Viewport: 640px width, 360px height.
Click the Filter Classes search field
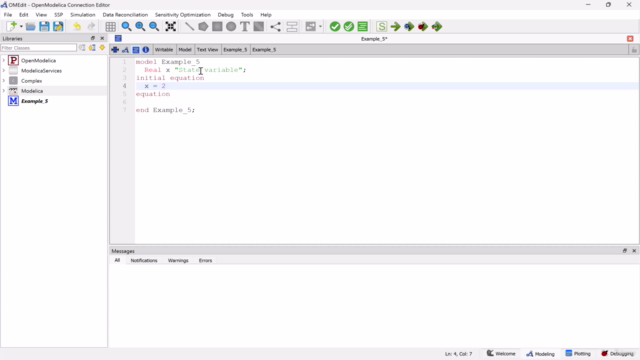point(38,48)
